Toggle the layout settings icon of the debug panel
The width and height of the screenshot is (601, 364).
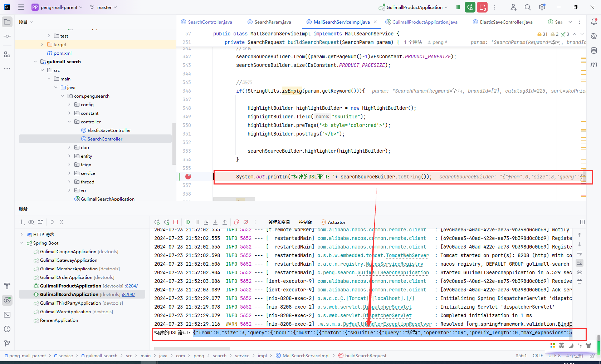pos(582,222)
